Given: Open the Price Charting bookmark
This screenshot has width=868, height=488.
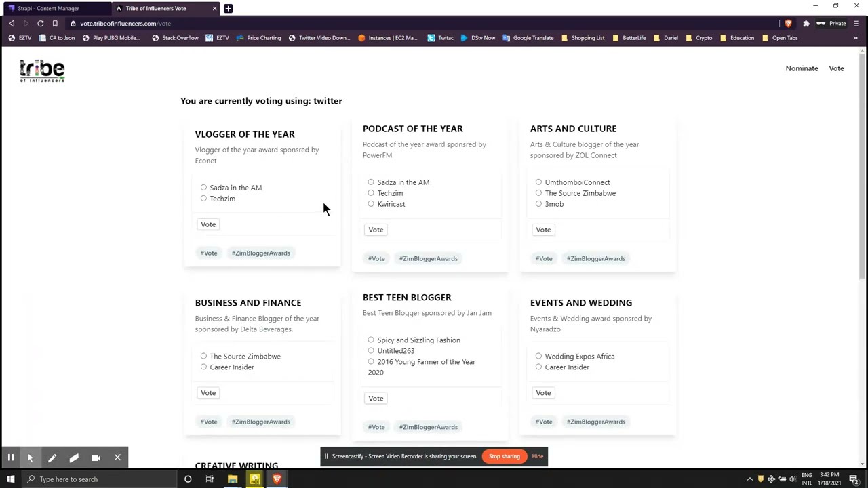Looking at the screenshot, I should click(258, 38).
